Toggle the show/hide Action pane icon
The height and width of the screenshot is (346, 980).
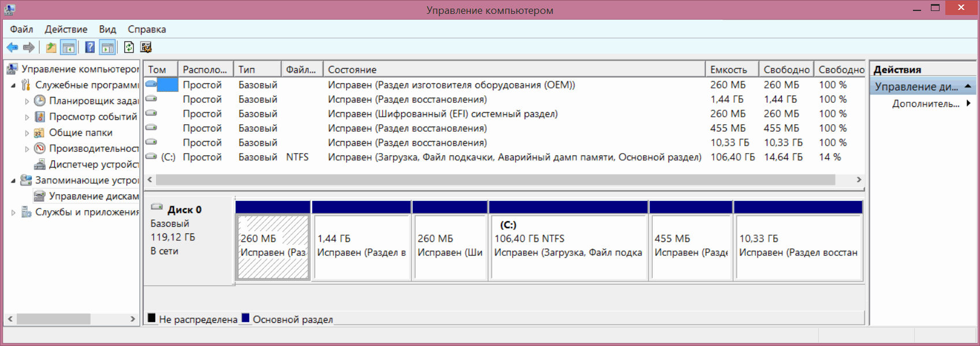107,47
